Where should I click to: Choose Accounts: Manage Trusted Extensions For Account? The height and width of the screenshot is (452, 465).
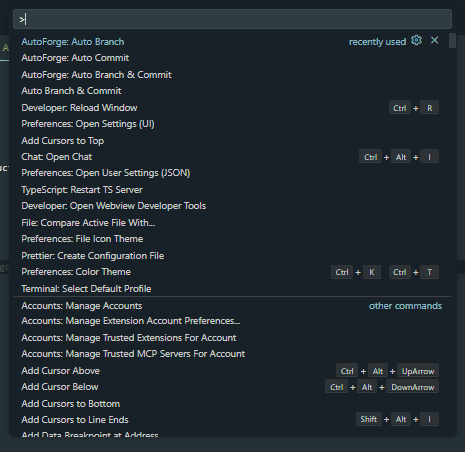pos(232,338)
